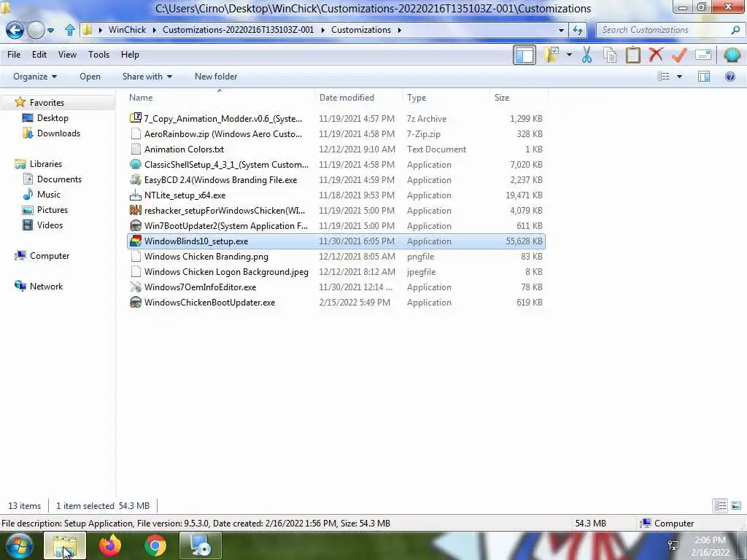This screenshot has width=747, height=560.
Task: Click the Paste clipboard icon
Action: click(x=632, y=55)
